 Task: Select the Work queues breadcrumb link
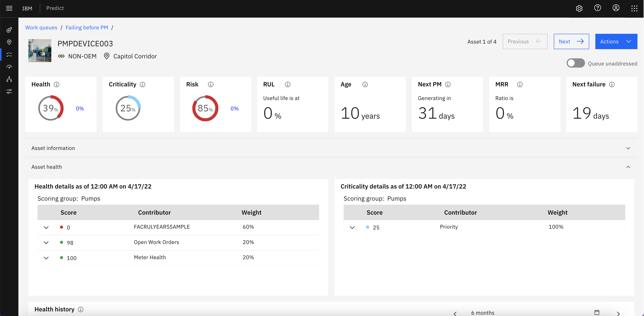tap(41, 27)
